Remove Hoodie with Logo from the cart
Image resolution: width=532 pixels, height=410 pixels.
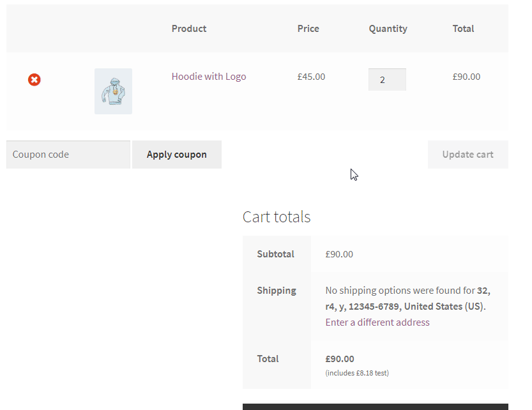34,79
